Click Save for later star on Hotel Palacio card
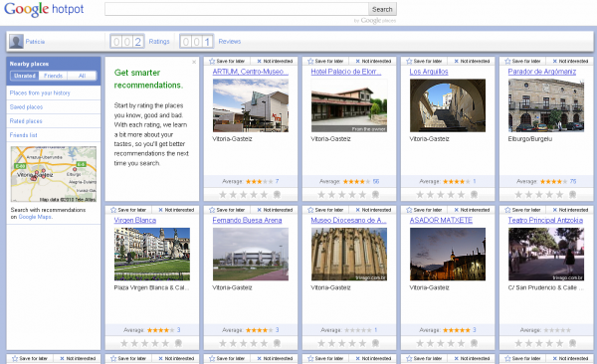Viewport: 597px width, 364px height. [x=310, y=61]
